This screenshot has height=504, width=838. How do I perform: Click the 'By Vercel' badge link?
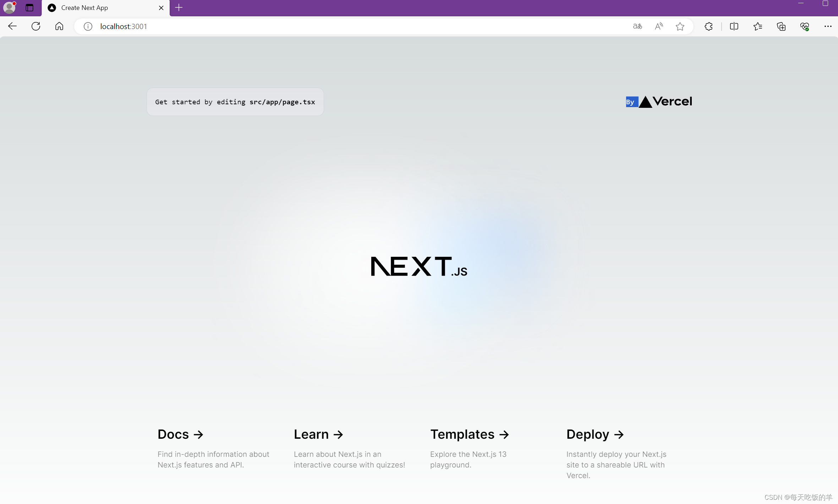tap(658, 102)
